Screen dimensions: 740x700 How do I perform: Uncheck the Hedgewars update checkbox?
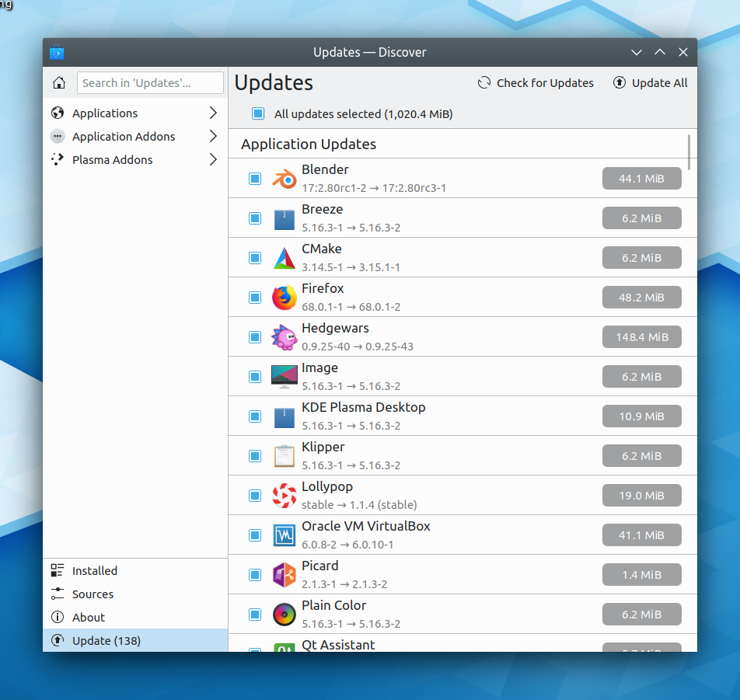(x=255, y=337)
